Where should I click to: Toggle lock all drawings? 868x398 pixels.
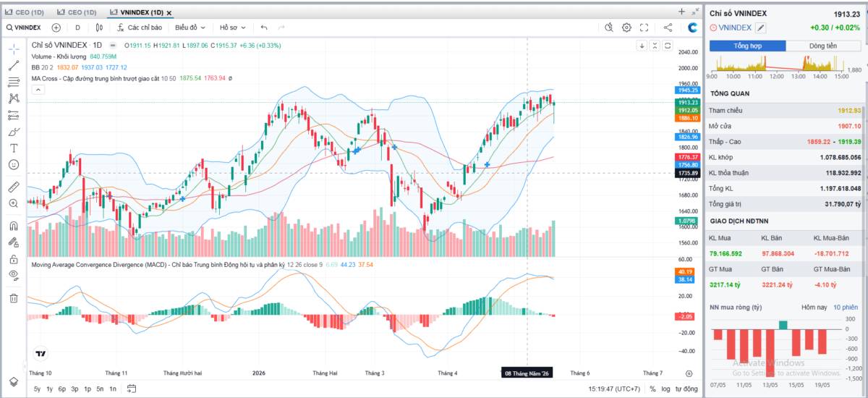(x=14, y=258)
